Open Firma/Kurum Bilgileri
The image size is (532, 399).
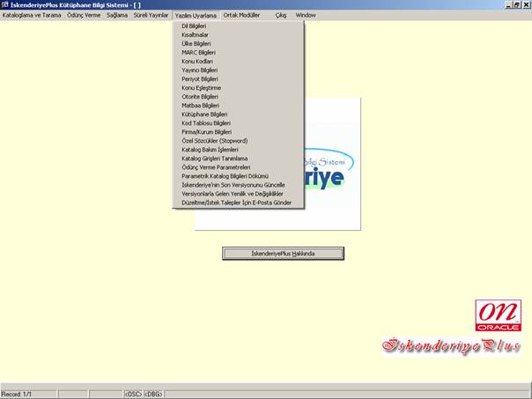click(x=238, y=132)
